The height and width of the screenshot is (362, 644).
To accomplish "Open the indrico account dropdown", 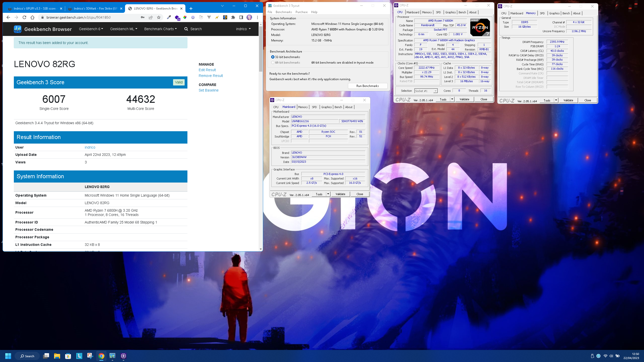I will pos(243,29).
